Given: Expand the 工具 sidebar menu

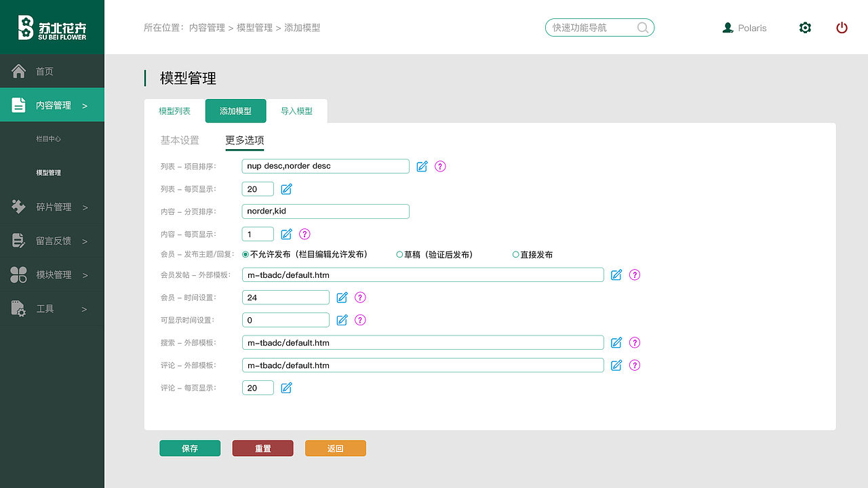Looking at the screenshot, I should [52, 308].
